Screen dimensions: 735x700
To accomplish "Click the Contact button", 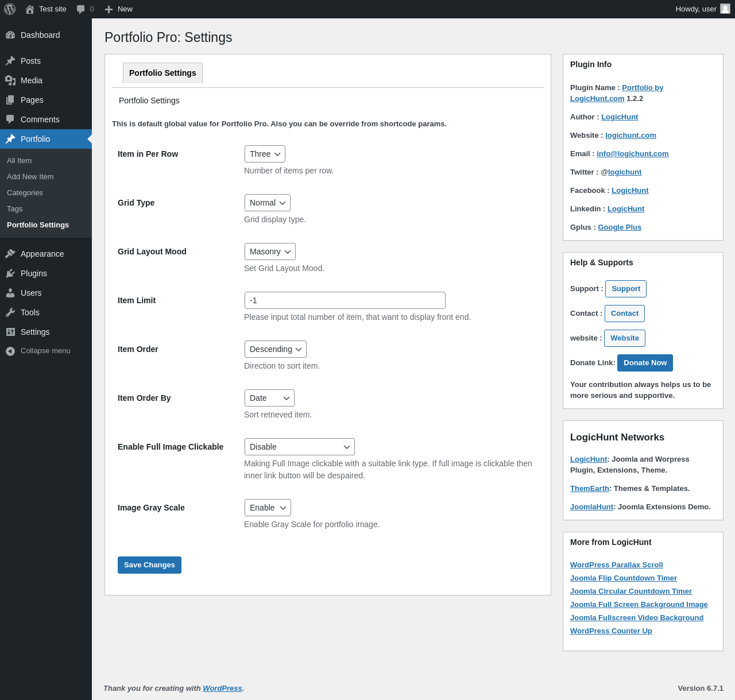I will click(x=625, y=314).
